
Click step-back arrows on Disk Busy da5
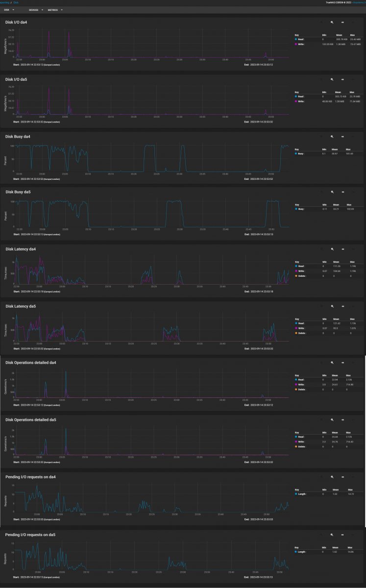tap(342, 192)
